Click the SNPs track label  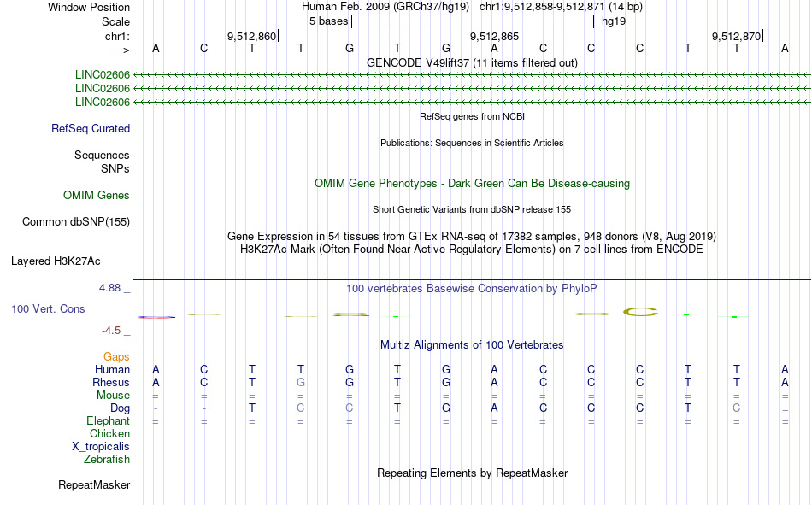(x=115, y=169)
